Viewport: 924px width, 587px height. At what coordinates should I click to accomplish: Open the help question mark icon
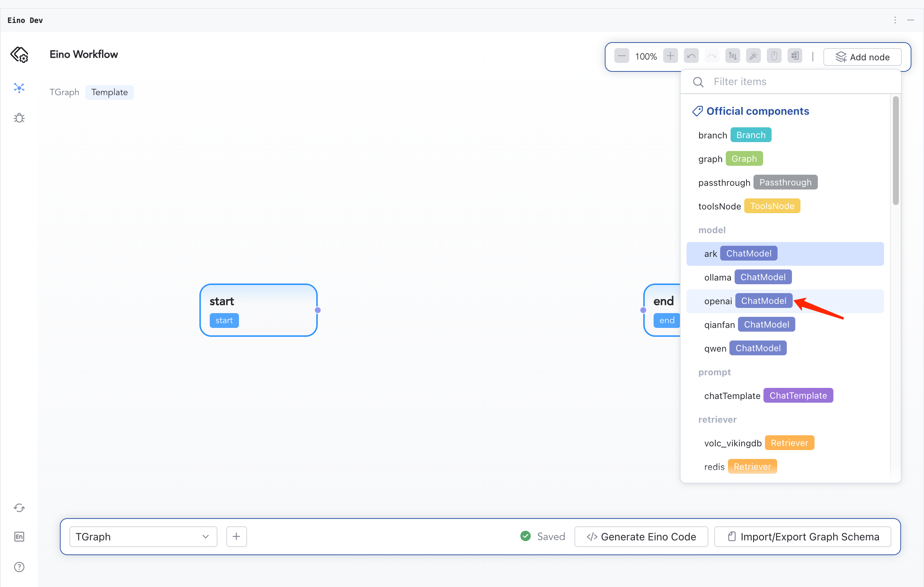point(19,567)
